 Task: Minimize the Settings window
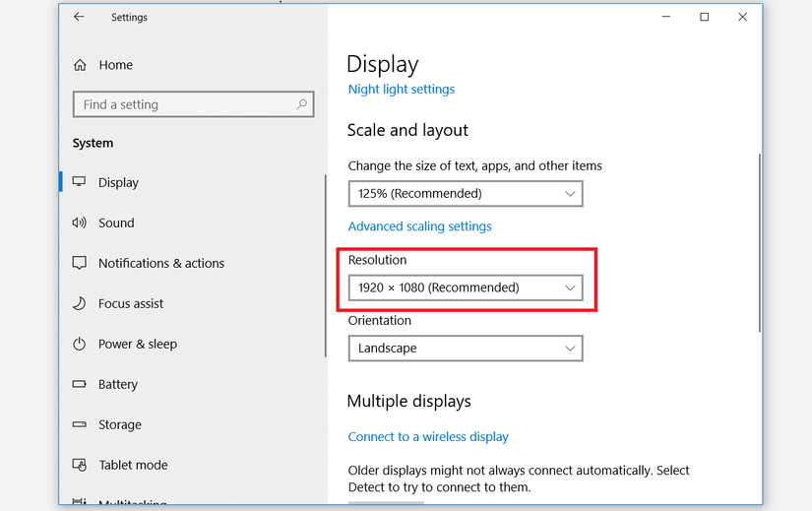click(666, 17)
